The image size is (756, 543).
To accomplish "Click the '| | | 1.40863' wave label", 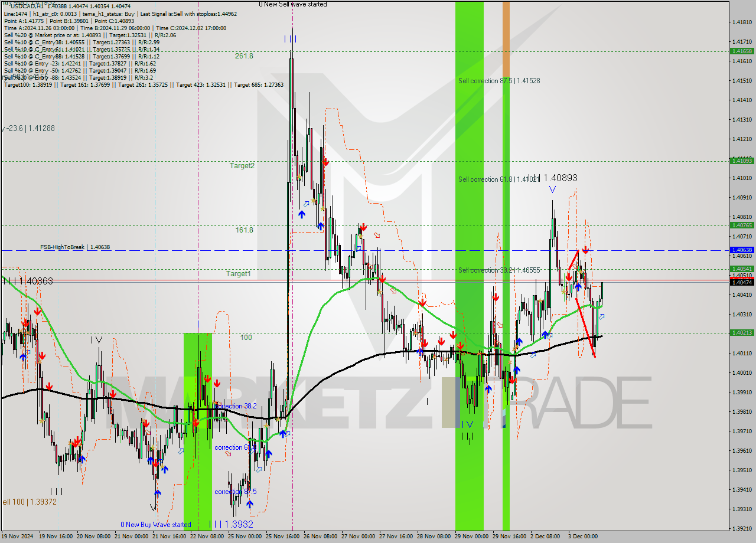I will coord(27,282).
